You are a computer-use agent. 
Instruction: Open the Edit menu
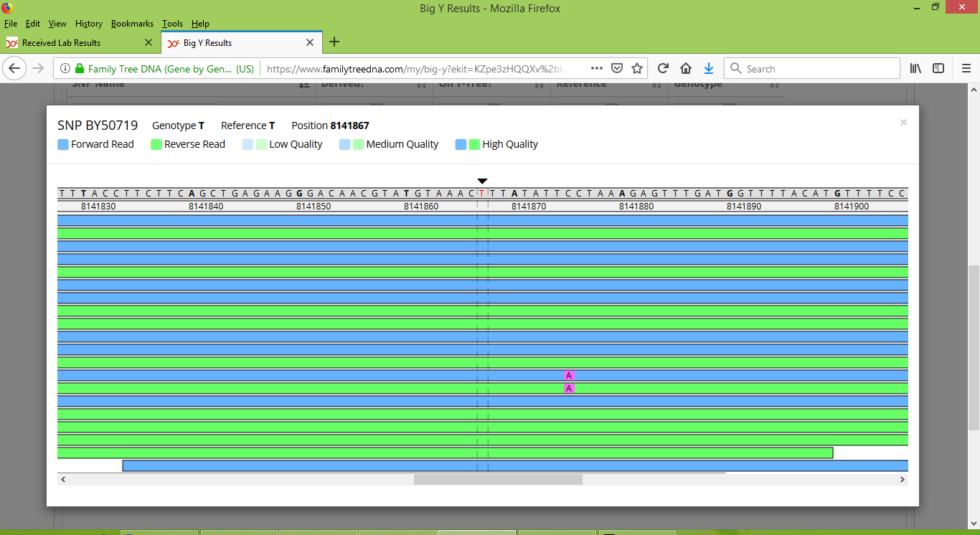coord(33,24)
